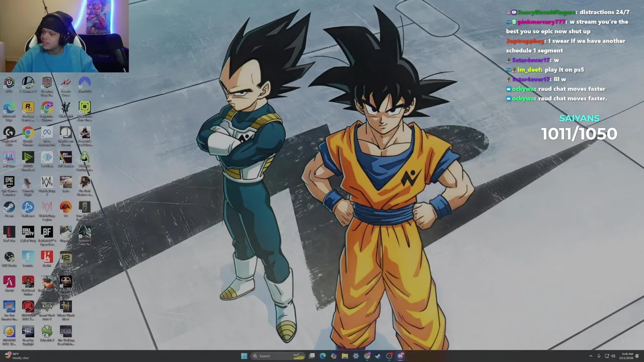Open the Battle.net desktop shortcut
Screen dimensions: 644x362
pos(28,209)
